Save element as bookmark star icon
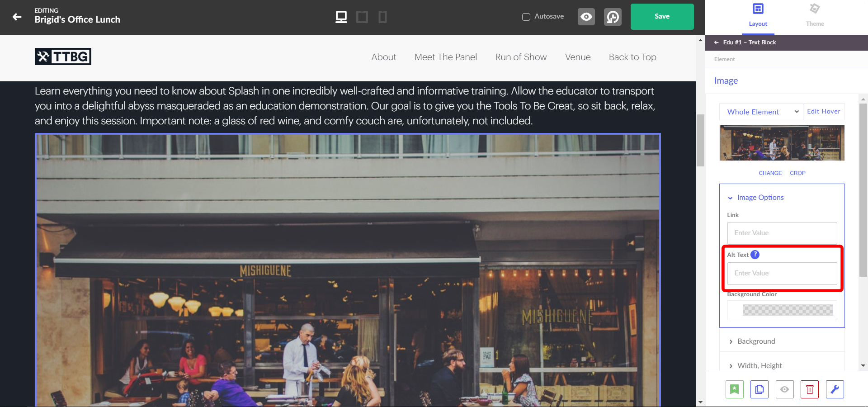This screenshot has width=868, height=407. coord(735,389)
